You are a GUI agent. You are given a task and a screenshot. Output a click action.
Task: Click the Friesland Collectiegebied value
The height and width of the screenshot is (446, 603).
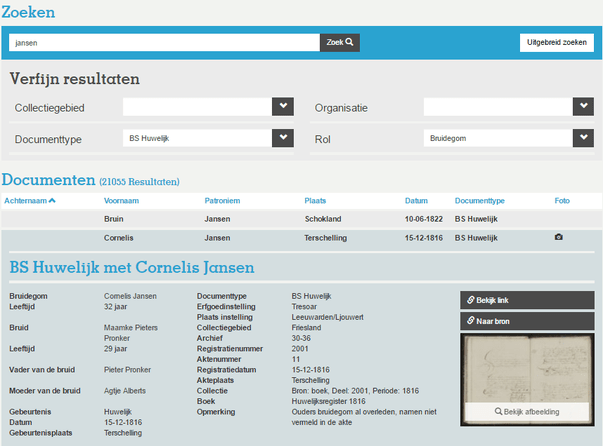coord(306,328)
